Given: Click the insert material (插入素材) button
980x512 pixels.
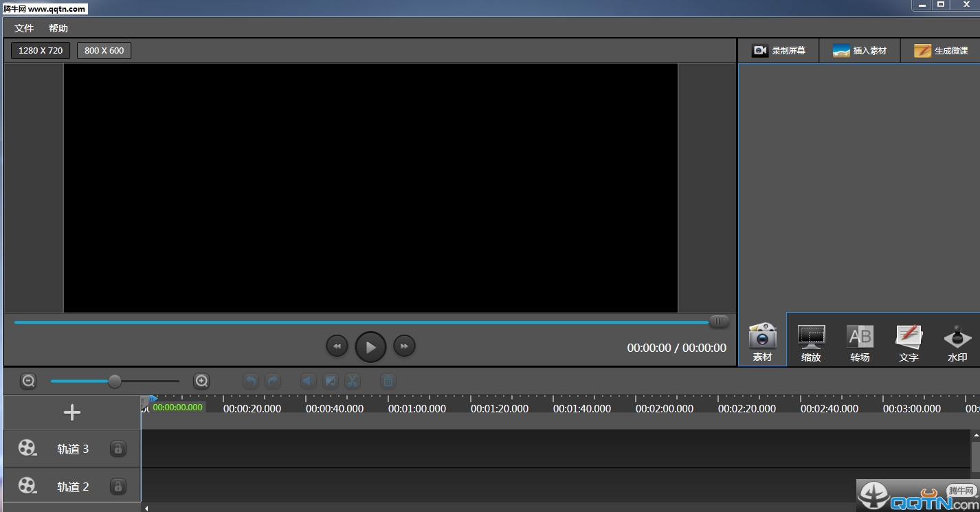Looking at the screenshot, I should (860, 51).
